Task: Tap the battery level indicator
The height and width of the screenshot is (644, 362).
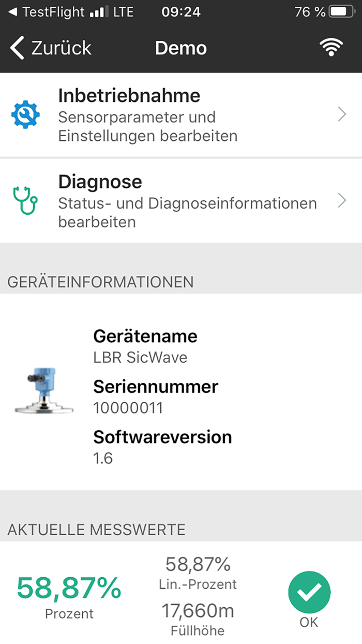Action: click(340, 11)
